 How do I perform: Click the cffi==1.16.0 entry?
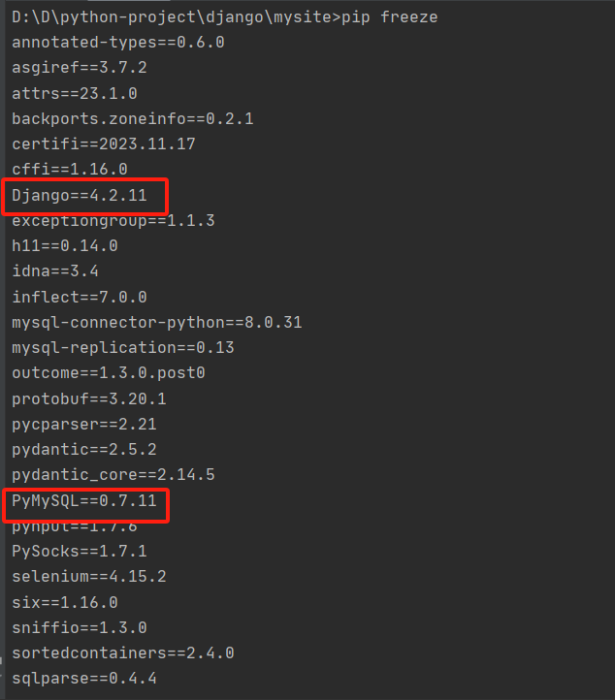click(x=70, y=170)
